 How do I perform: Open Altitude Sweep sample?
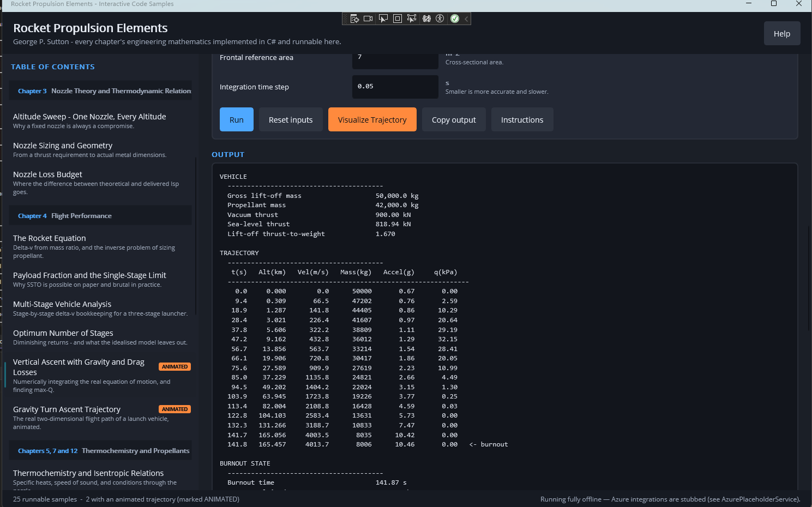pyautogui.click(x=100, y=121)
